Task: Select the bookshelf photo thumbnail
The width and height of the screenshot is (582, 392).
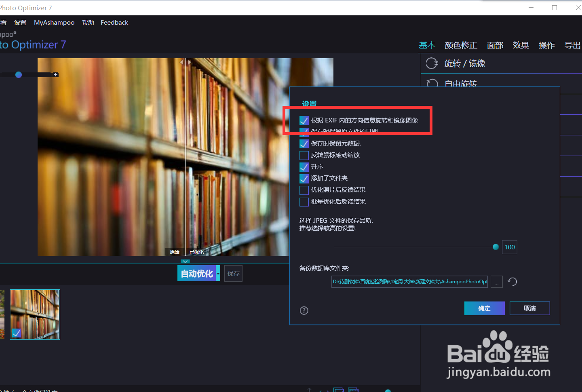Action: coord(35,314)
